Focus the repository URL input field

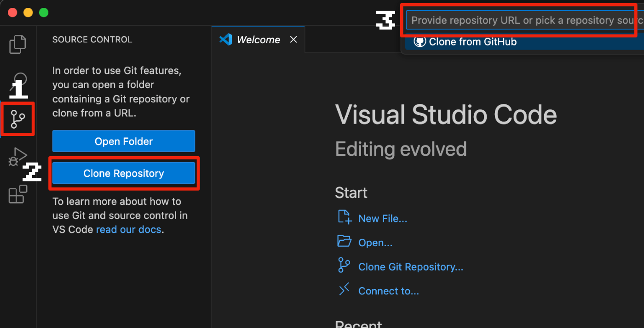tap(525, 21)
